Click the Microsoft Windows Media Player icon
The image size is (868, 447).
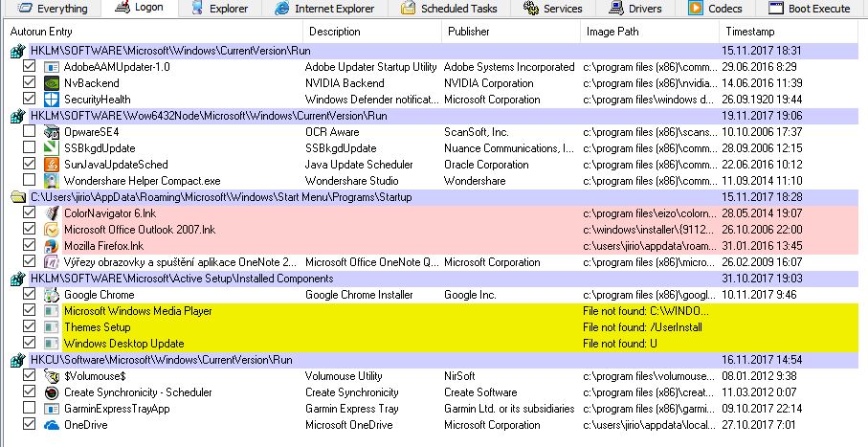point(52,311)
